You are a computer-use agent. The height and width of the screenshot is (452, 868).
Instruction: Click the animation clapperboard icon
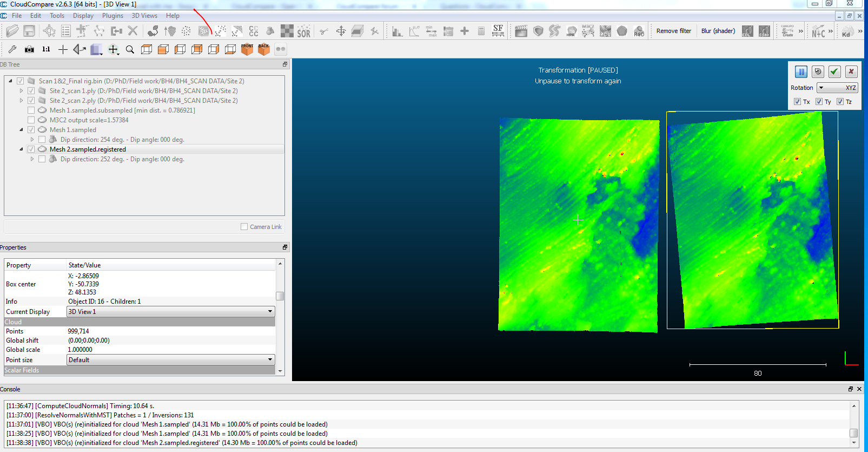(521, 31)
